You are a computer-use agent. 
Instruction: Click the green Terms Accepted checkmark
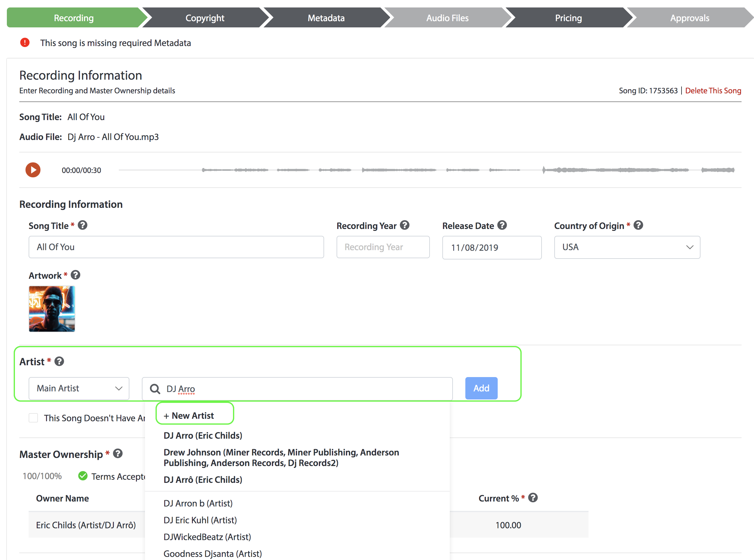(x=83, y=476)
